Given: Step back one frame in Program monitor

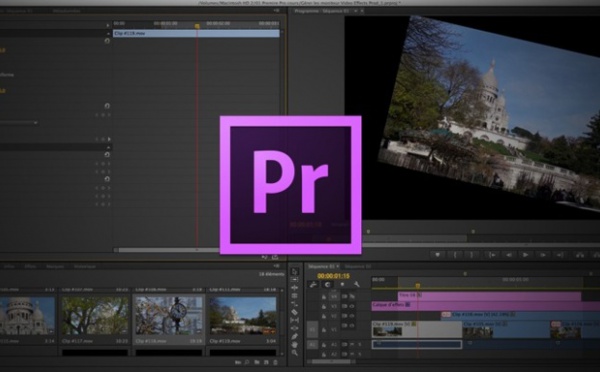Looking at the screenshot, I should [509, 255].
